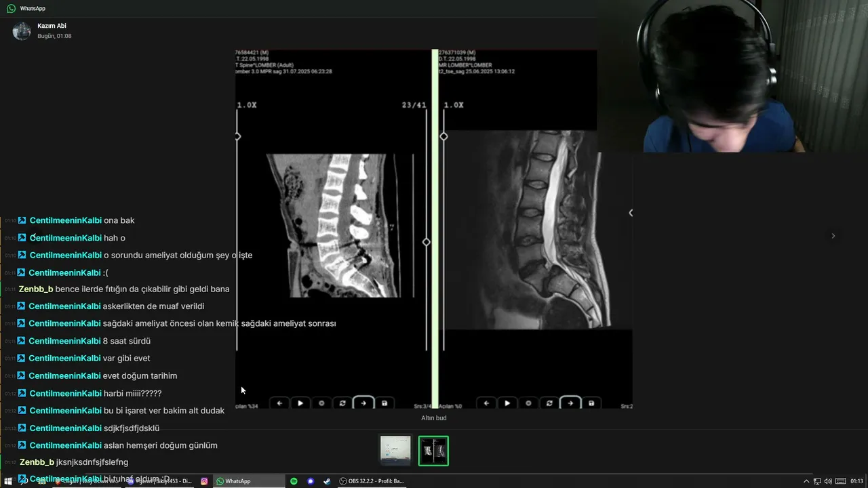Open Windows Start menu
The height and width of the screenshot is (488, 868).
click(8, 481)
